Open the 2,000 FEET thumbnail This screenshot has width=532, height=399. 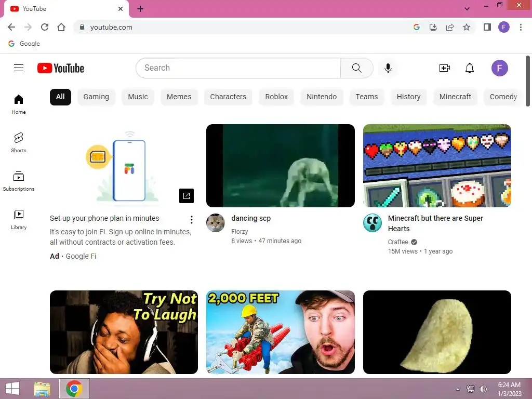[281, 332]
